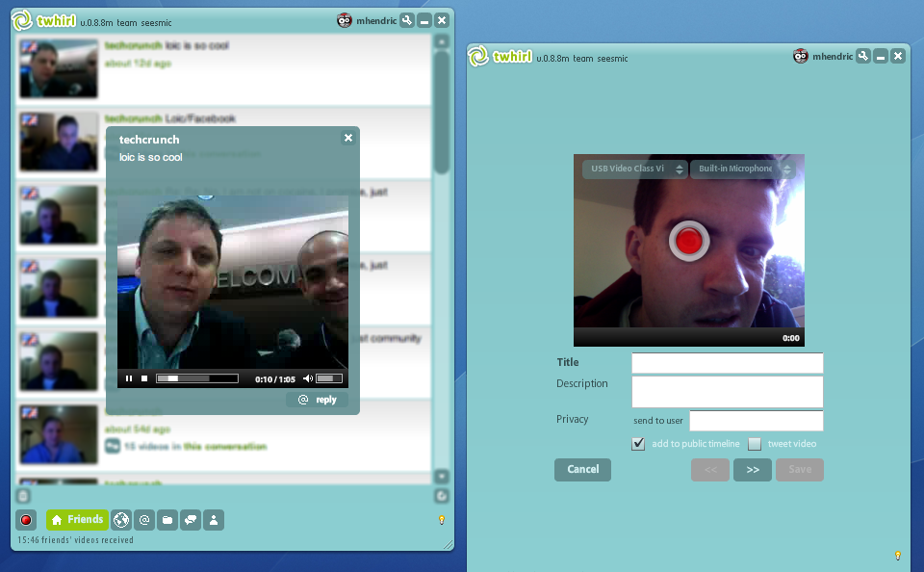This screenshot has width=924, height=572.
Task: Click the twhirl logo in the right window
Action: point(500,56)
